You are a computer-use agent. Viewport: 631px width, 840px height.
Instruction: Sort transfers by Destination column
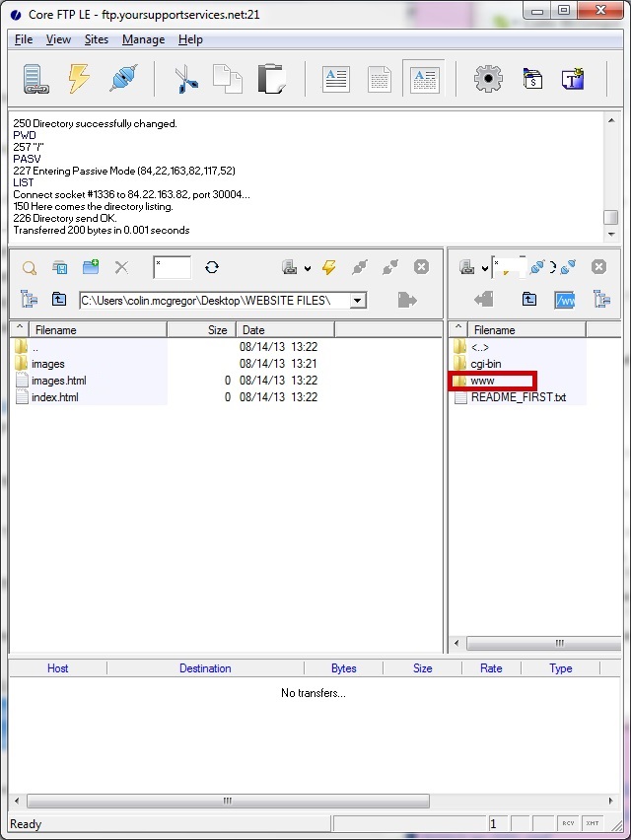point(205,668)
